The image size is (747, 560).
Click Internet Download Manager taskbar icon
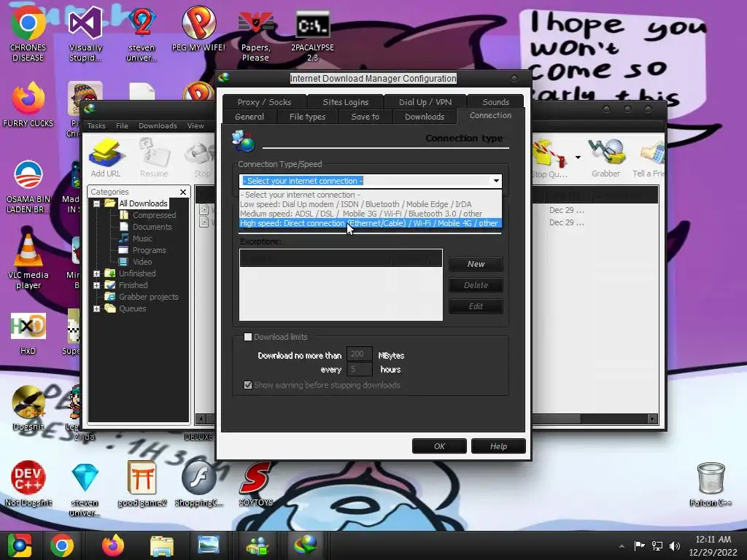(306, 545)
